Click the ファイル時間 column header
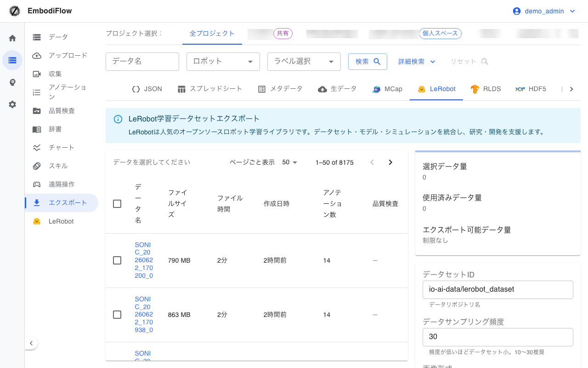Screen dimensions: 588x368 point(230,204)
